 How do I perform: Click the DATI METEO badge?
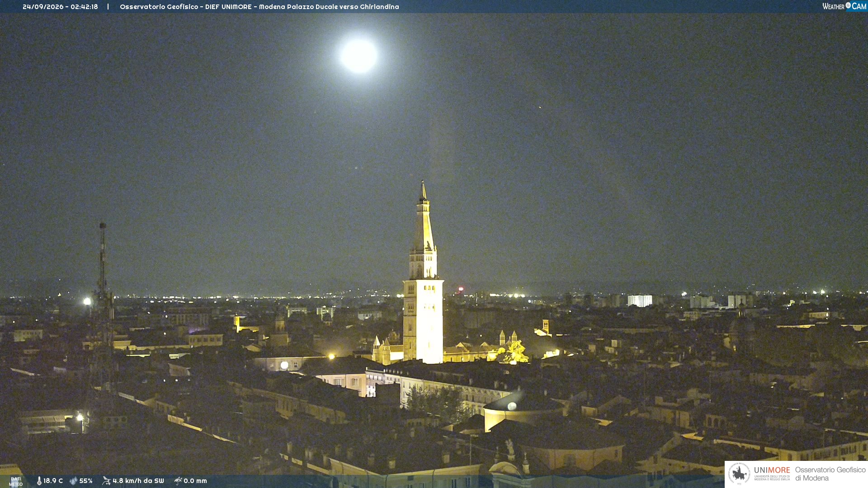click(16, 482)
